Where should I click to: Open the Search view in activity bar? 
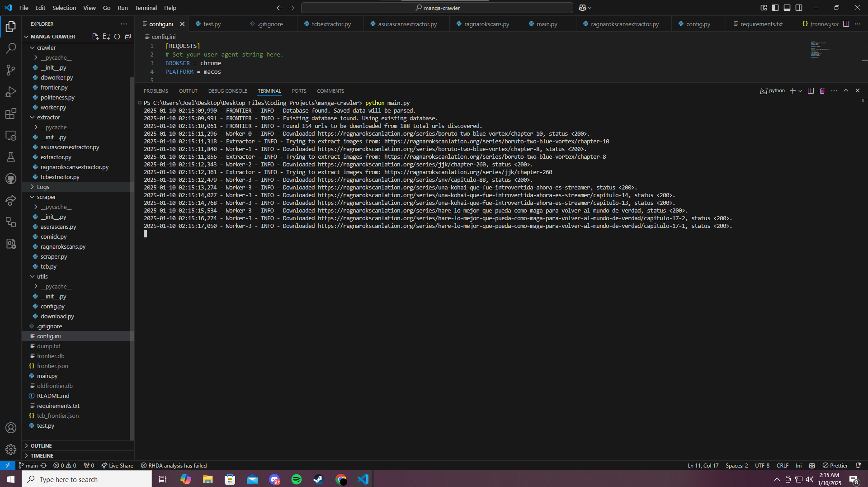pyautogui.click(x=11, y=48)
